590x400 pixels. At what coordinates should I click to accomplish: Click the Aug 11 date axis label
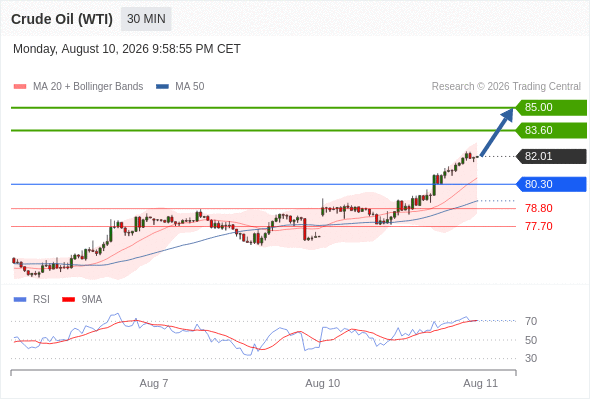click(x=481, y=383)
